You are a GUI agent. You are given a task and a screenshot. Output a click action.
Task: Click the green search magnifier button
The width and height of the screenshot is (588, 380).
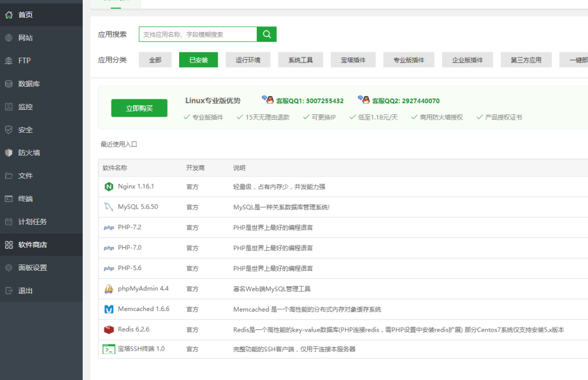coord(266,34)
